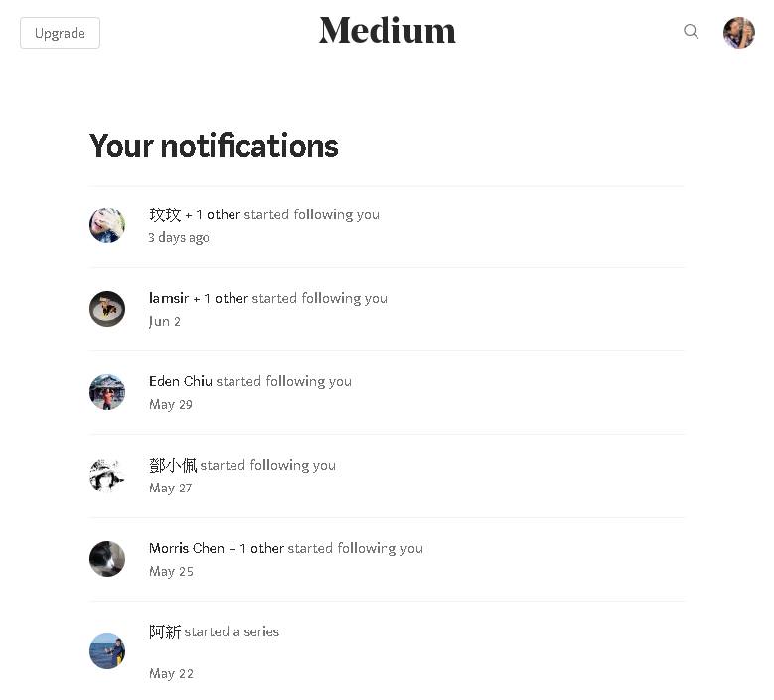Click the Upgrade button
774x700 pixels.
pyautogui.click(x=60, y=33)
